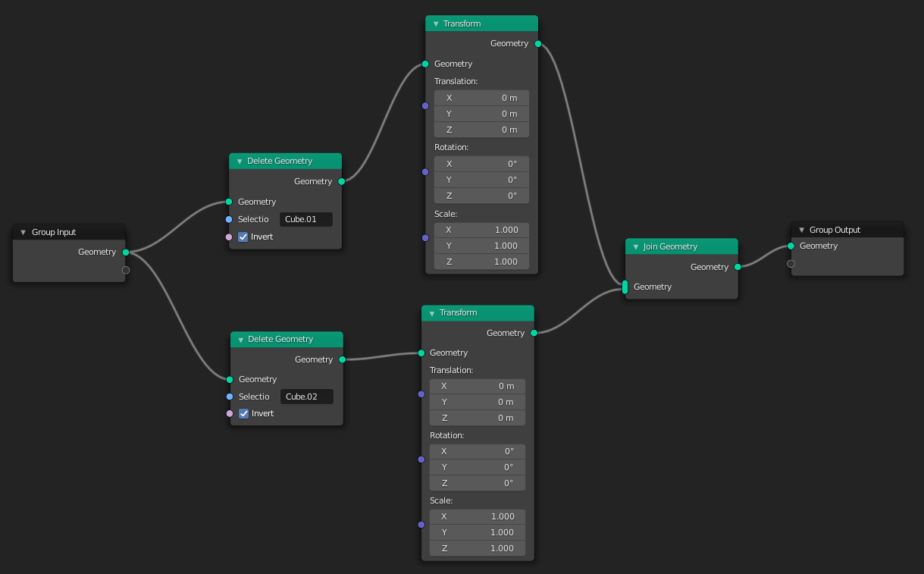
Task: Collapse the Join Geometry node
Action: click(636, 247)
